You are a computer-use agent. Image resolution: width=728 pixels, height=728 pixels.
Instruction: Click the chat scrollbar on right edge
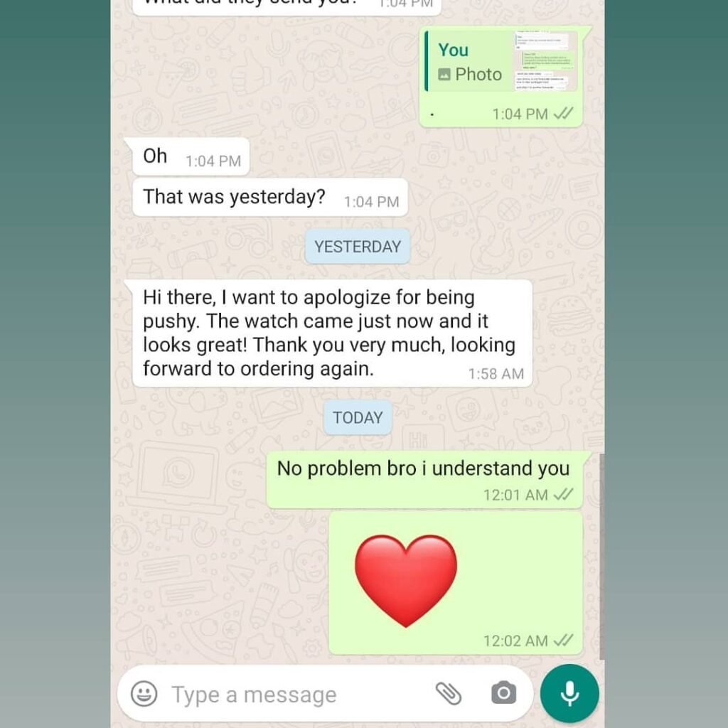[601, 556]
